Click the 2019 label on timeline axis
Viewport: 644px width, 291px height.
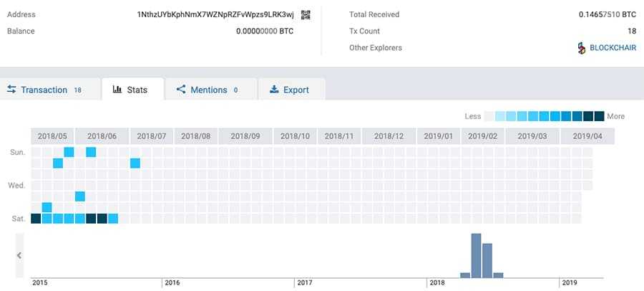pyautogui.click(x=568, y=283)
